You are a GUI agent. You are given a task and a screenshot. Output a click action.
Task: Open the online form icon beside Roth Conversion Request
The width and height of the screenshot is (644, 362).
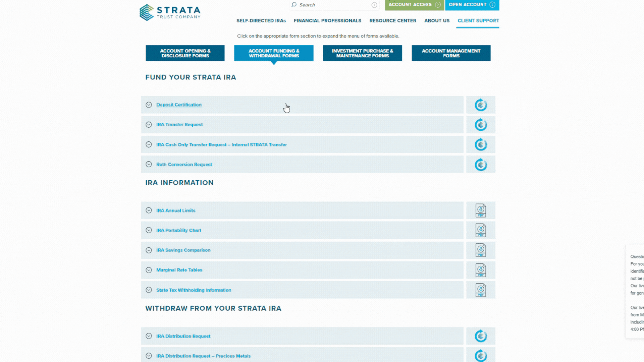coord(481,165)
